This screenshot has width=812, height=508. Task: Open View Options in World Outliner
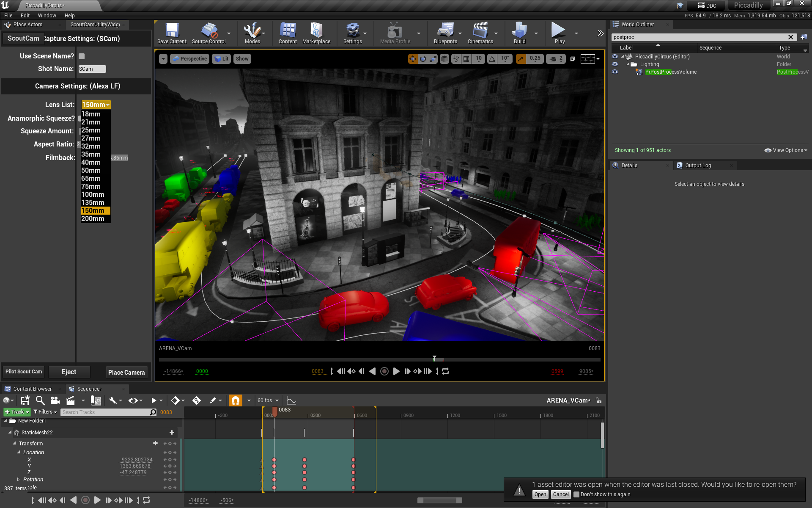tap(786, 150)
